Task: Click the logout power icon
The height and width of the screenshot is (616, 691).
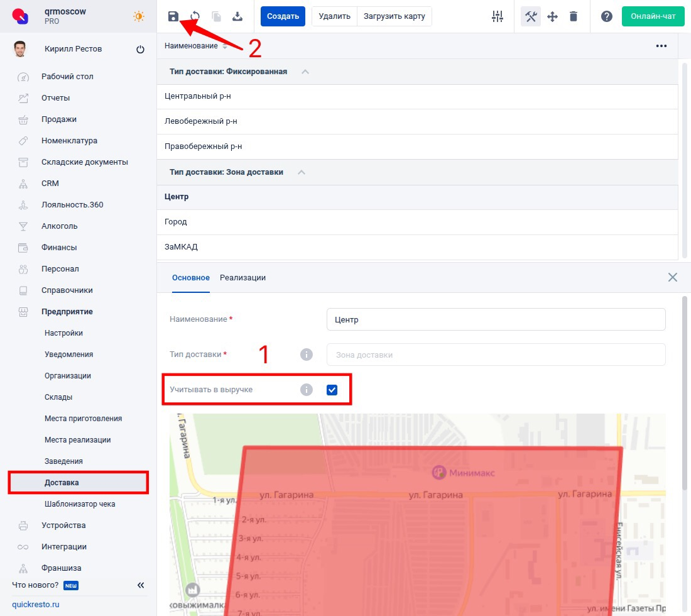Action: coord(140,50)
